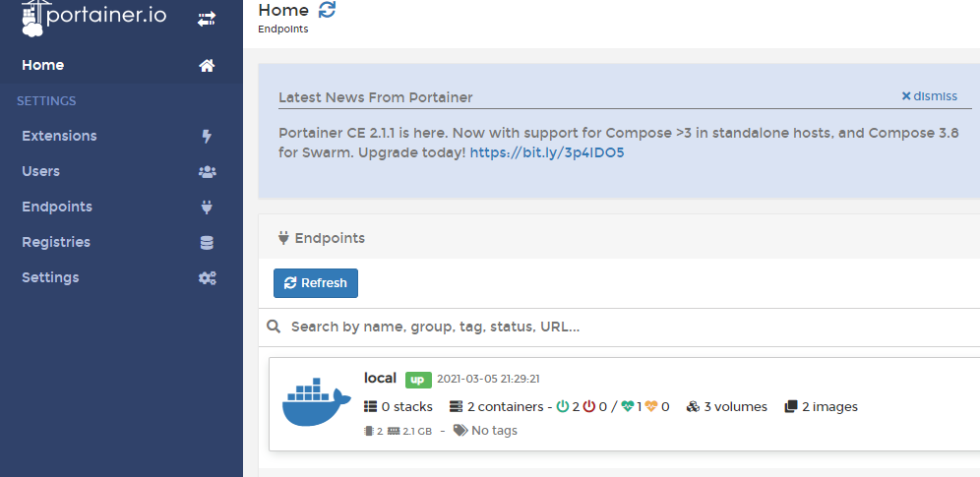Click the volumes cubes icon
980x477 pixels.
(x=693, y=406)
